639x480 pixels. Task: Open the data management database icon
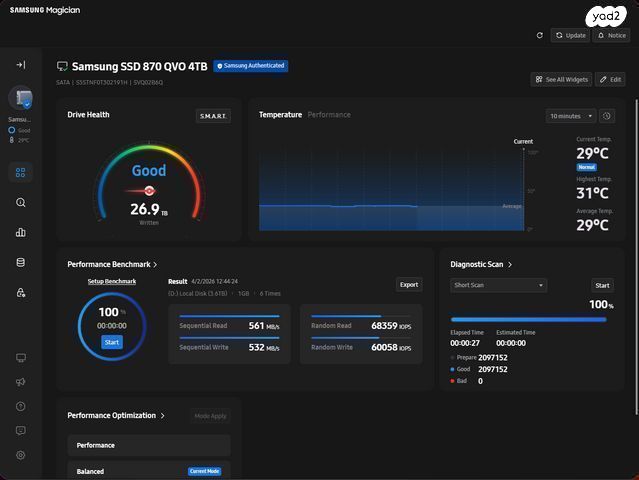pyautogui.click(x=20, y=262)
